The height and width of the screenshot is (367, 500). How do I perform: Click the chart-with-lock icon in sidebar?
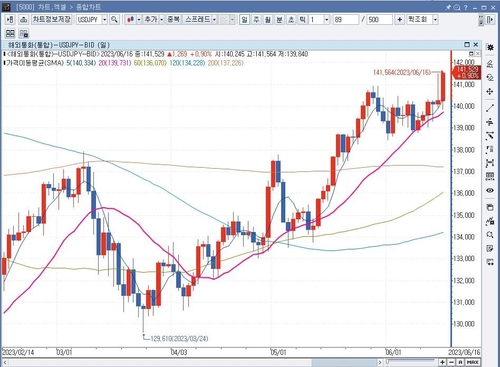pyautogui.click(x=490, y=221)
